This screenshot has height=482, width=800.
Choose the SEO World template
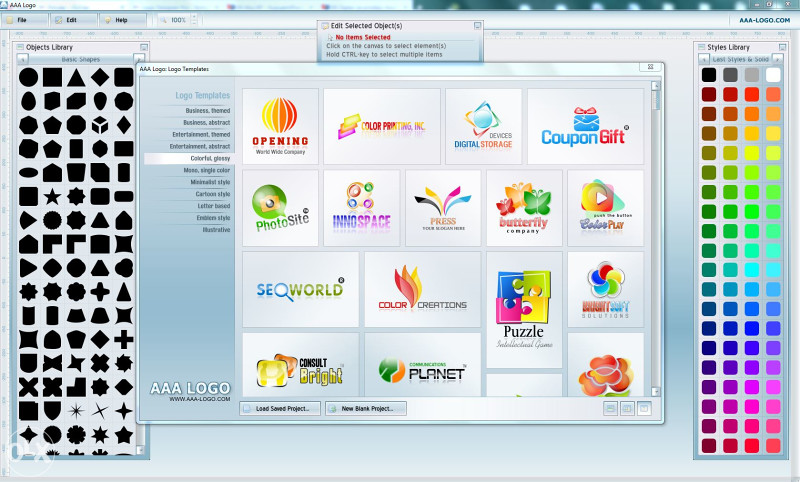(x=301, y=289)
